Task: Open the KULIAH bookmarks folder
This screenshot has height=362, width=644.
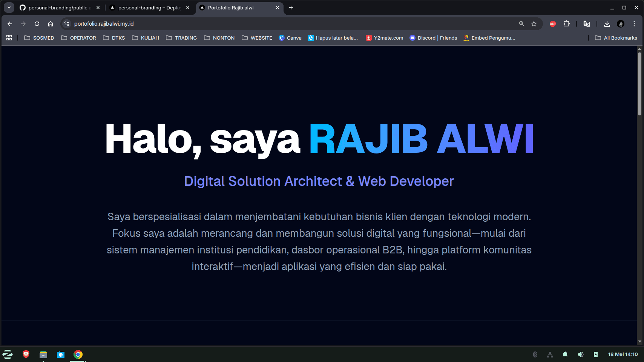Action: coord(146,38)
